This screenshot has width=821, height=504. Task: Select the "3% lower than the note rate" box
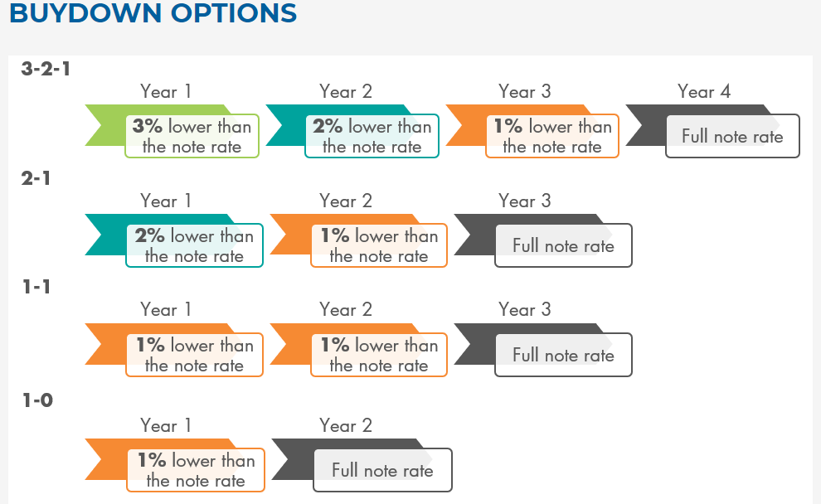192,136
